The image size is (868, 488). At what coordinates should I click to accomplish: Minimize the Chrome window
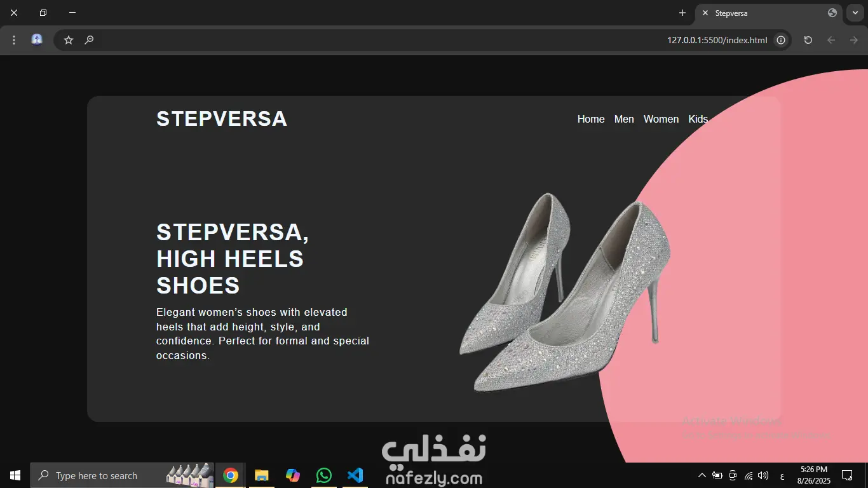[72, 13]
